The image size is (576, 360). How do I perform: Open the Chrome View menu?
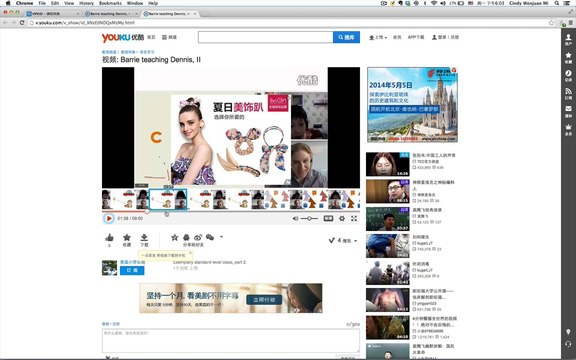point(69,3)
